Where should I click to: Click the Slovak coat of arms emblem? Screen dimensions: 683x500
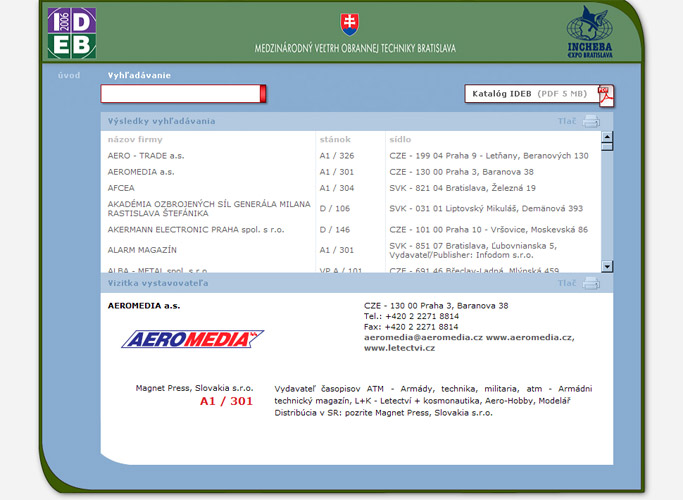350,24
